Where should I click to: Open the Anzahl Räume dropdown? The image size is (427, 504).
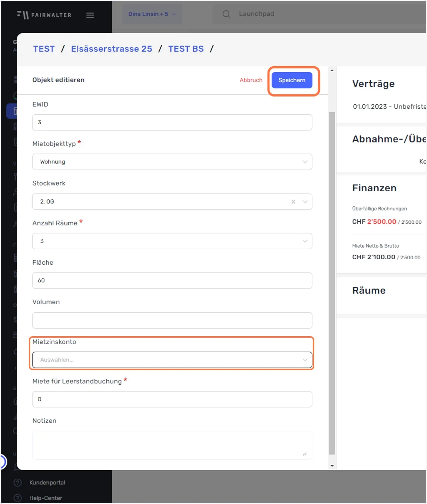172,241
